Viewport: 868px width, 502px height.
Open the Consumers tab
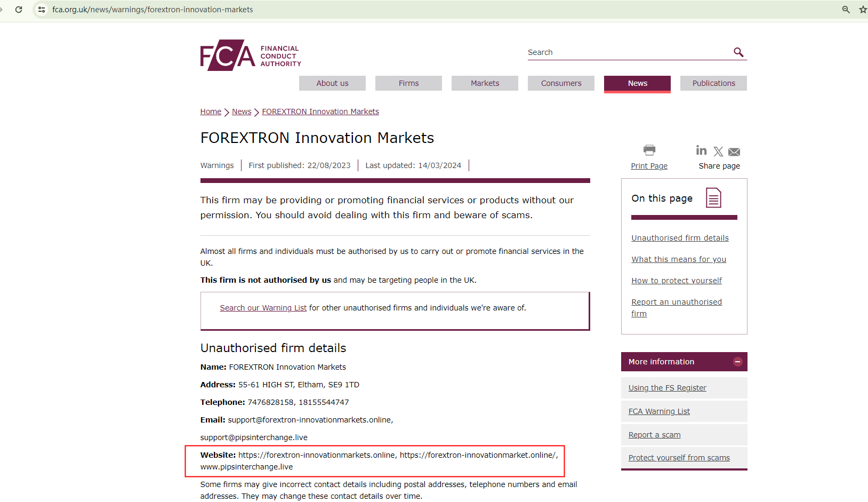[x=561, y=83]
